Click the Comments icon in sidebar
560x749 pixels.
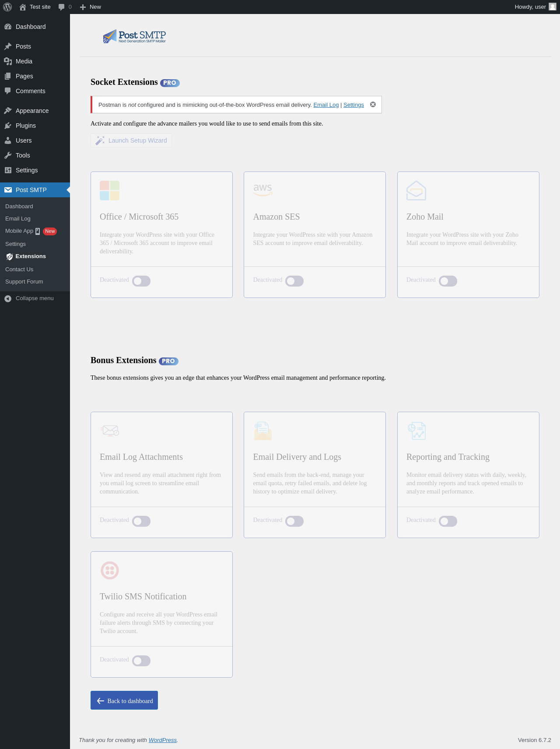[8, 91]
